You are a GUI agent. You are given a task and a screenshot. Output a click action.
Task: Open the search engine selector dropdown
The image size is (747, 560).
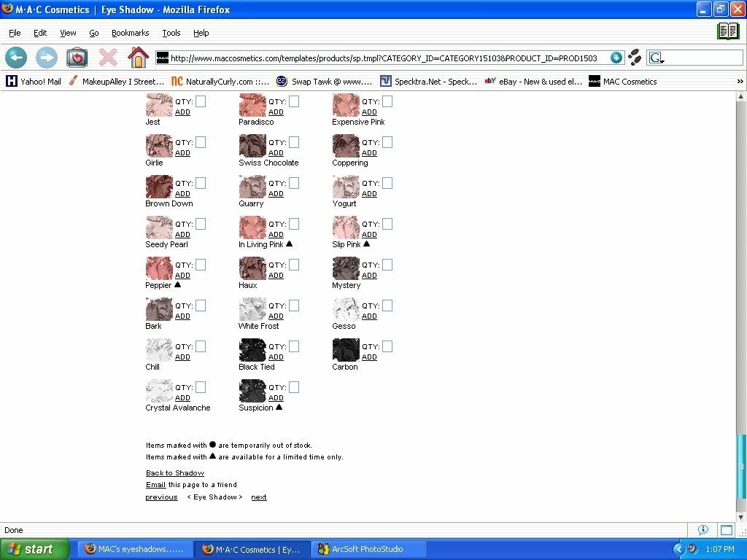click(x=657, y=58)
